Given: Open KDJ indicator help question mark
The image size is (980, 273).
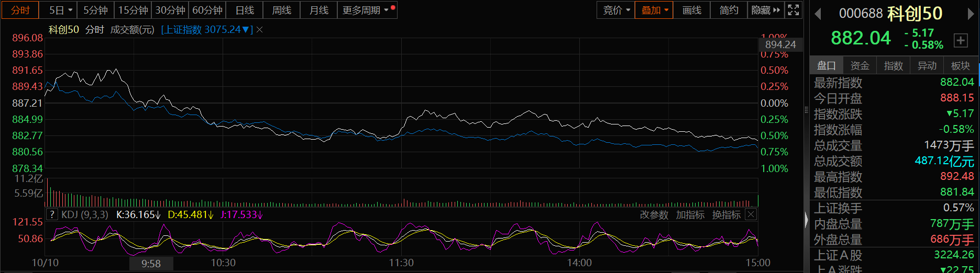Looking at the screenshot, I should pos(52,214).
